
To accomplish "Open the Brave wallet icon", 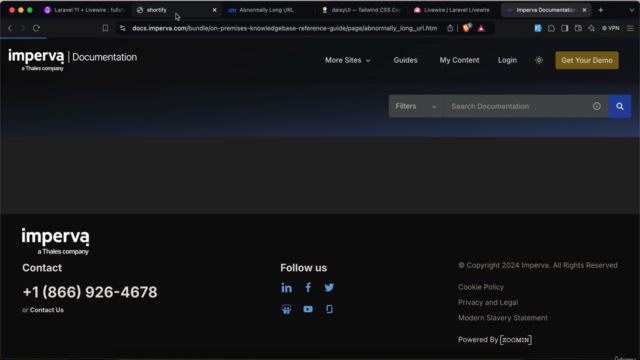I will coord(578,28).
